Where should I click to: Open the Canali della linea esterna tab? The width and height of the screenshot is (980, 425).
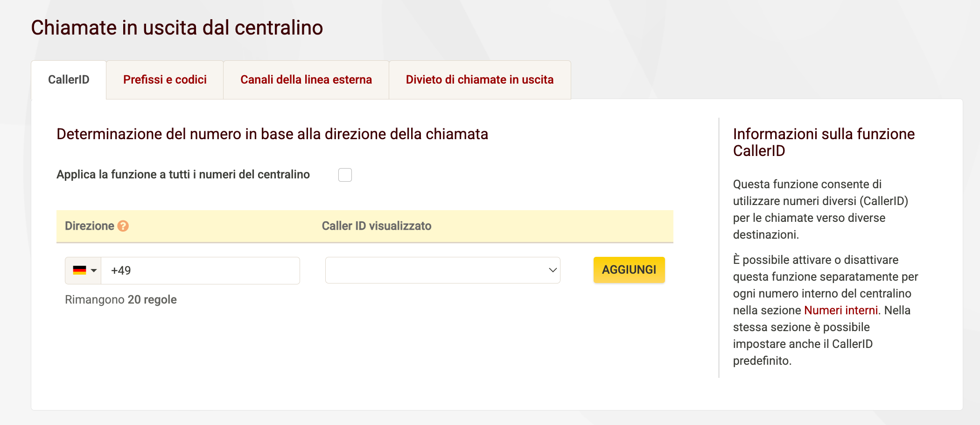(x=306, y=79)
